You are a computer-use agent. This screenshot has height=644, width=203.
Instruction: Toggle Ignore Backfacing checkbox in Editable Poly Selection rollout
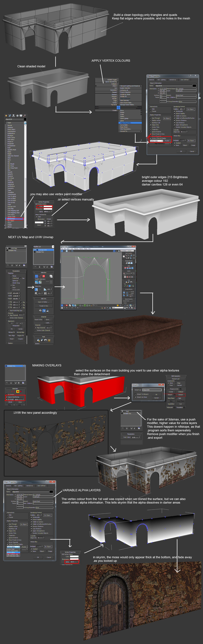point(7,397)
